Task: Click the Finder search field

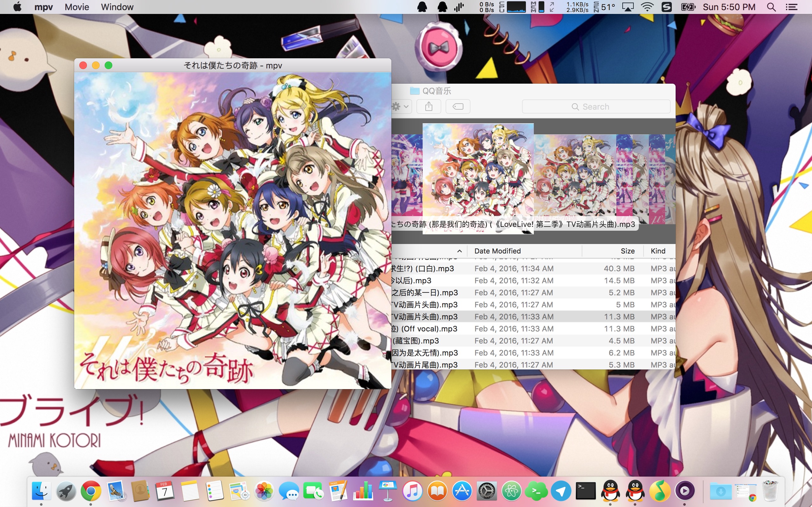Action: pyautogui.click(x=596, y=107)
